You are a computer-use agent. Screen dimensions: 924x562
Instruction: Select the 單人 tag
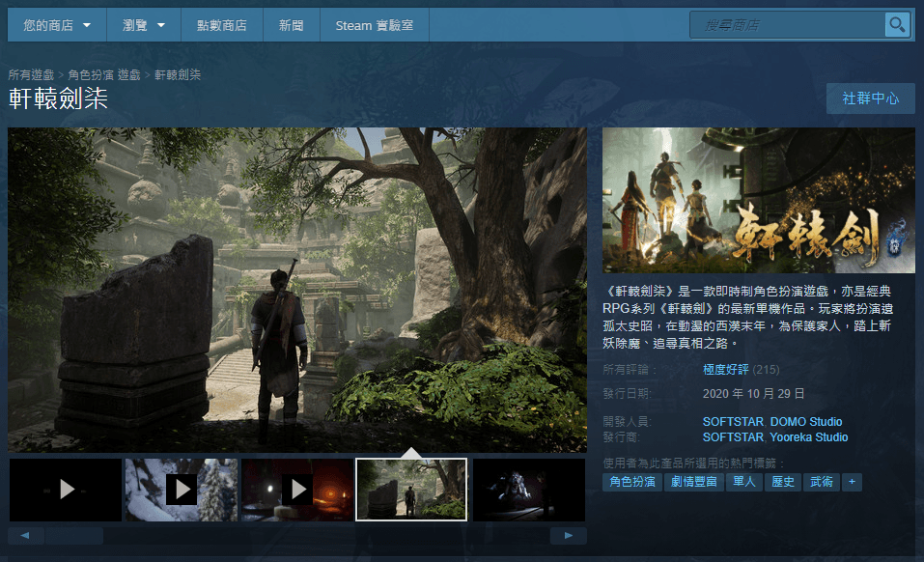[x=743, y=482]
